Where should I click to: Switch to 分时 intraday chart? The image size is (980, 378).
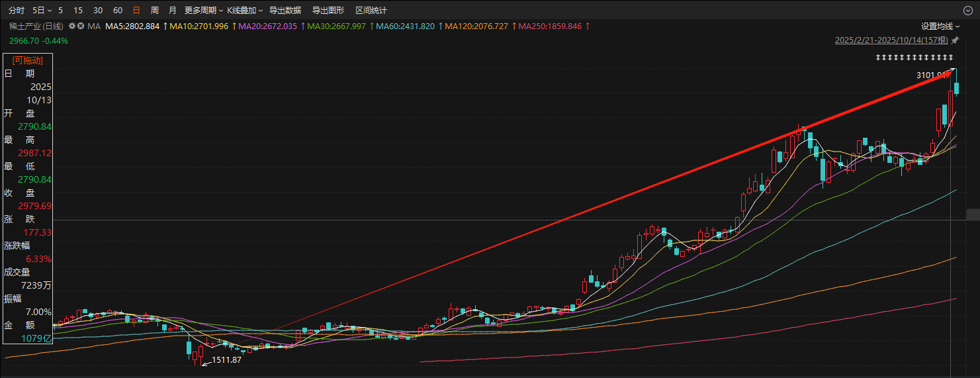(17, 11)
